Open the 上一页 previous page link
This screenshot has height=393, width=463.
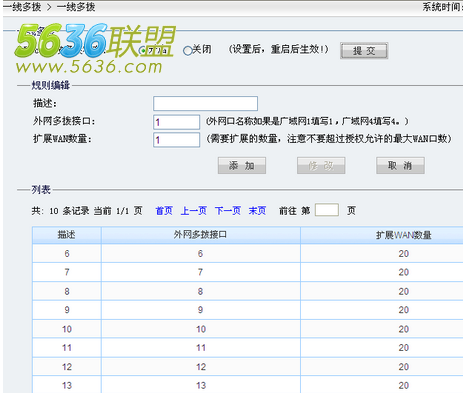click(194, 211)
